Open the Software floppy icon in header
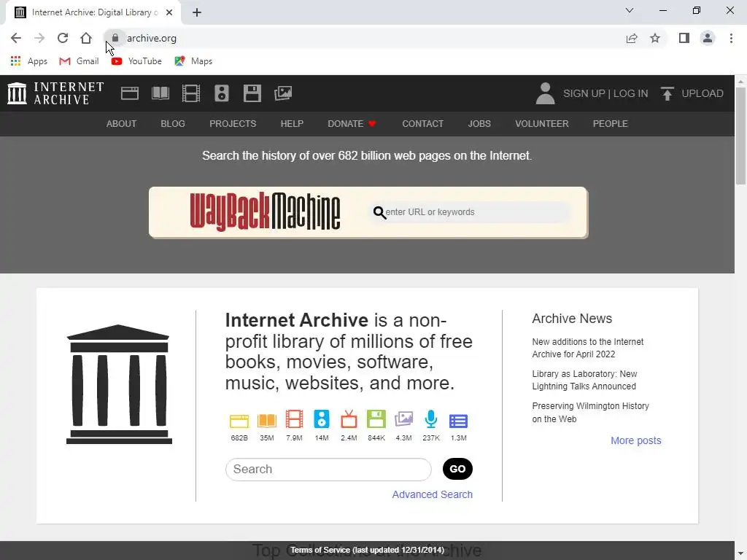Image resolution: width=747 pixels, height=560 pixels. [x=252, y=93]
